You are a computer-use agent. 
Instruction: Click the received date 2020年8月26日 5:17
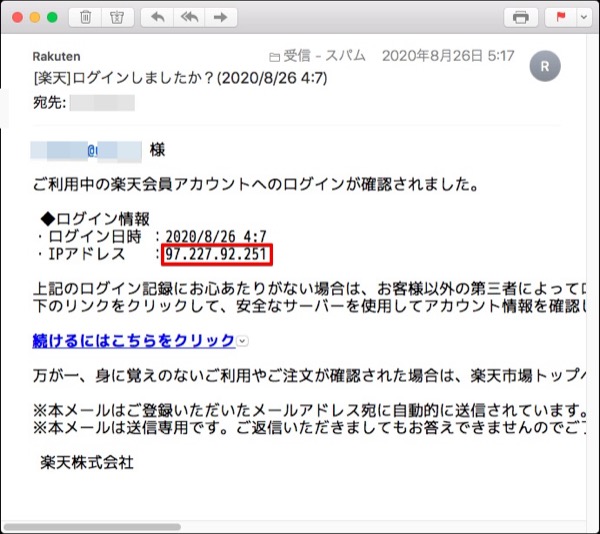447,56
